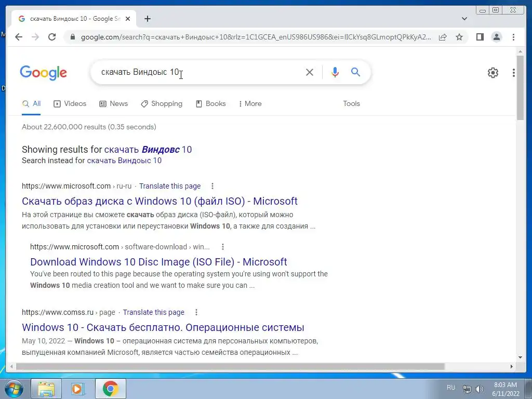This screenshot has height=399, width=532.
Task: Close the Google Search tab
Action: [x=128, y=19]
